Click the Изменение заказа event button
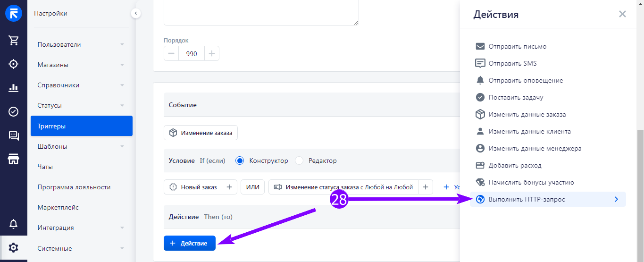This screenshot has height=262, width=644. tap(201, 133)
